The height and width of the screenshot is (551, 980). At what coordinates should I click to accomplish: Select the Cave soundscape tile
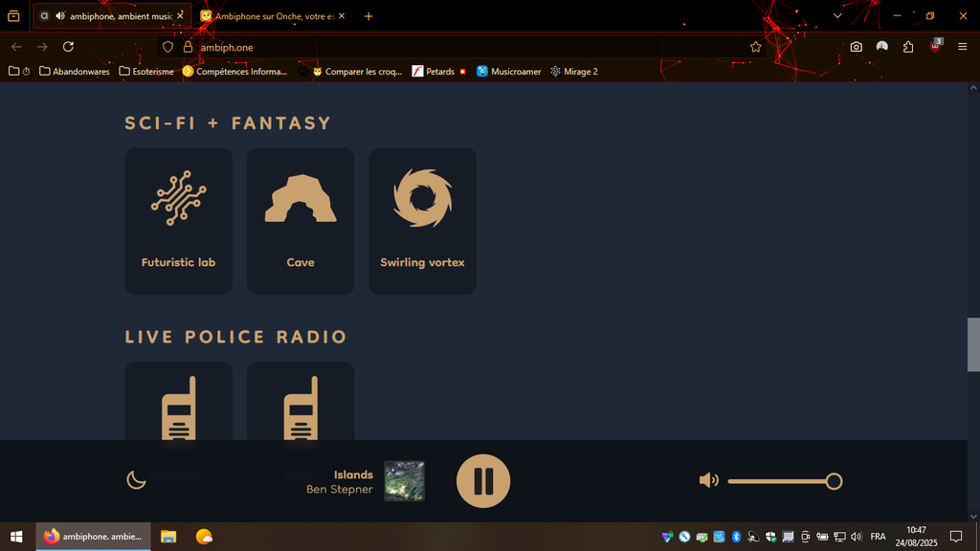[301, 221]
